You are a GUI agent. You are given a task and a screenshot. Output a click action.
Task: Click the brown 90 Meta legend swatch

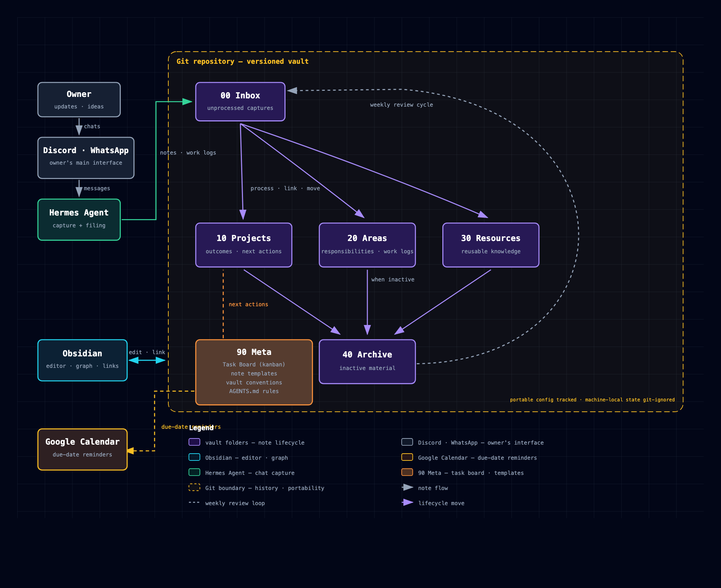[x=407, y=472]
